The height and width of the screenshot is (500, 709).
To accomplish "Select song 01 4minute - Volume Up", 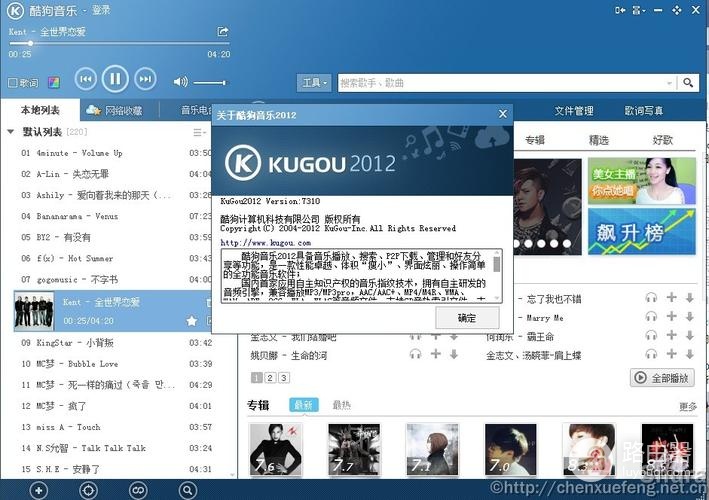I will [x=117, y=153].
